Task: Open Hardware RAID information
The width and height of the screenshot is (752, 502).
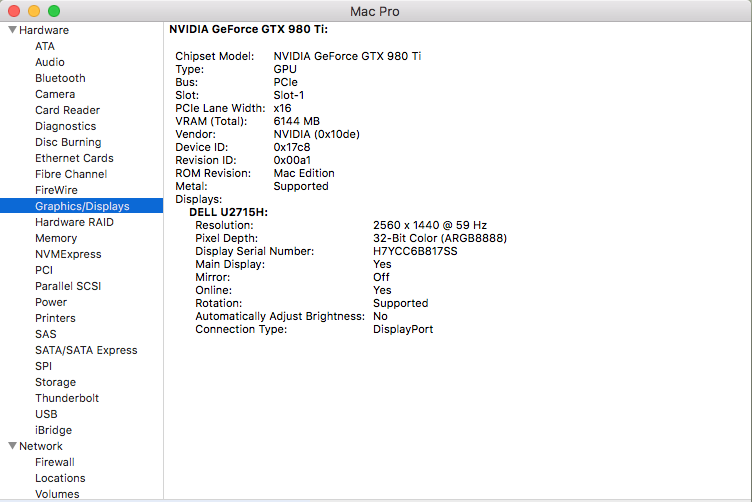Action: 74,222
